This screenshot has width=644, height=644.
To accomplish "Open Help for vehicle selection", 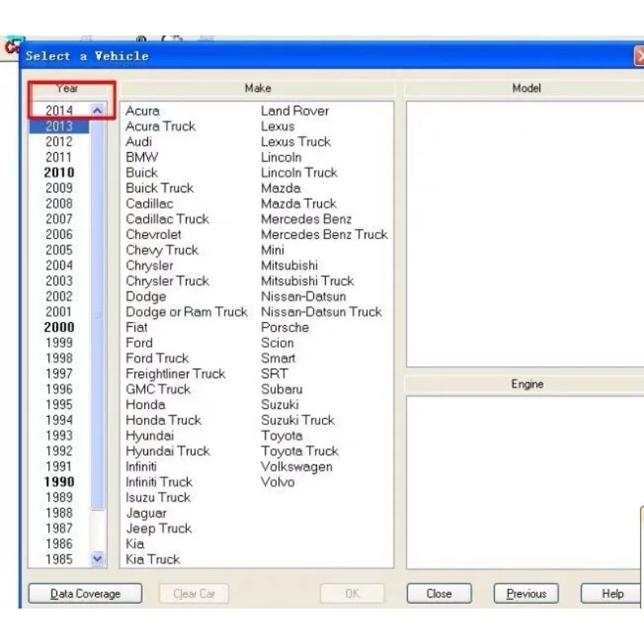I will (612, 593).
